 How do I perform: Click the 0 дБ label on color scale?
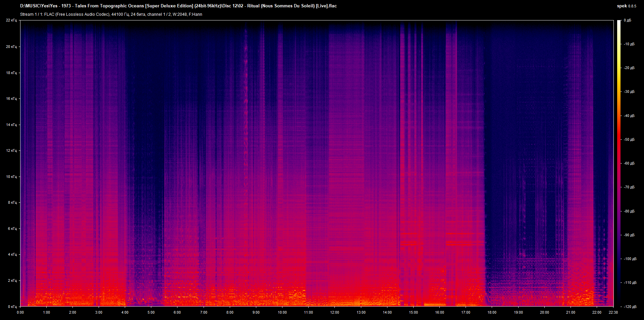click(x=627, y=20)
